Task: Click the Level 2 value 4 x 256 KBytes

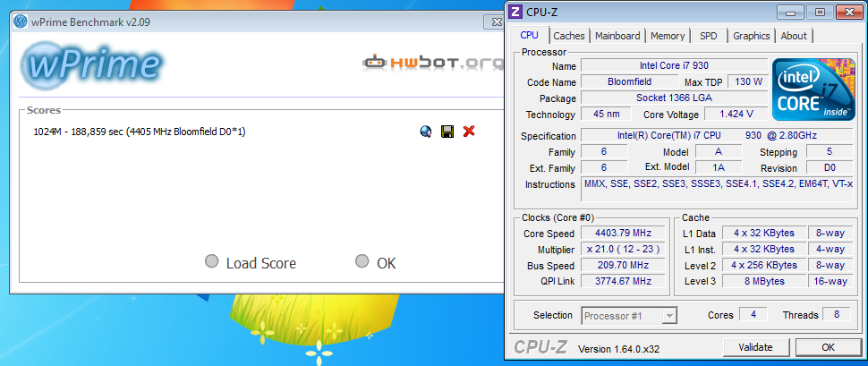Action: coord(764,265)
